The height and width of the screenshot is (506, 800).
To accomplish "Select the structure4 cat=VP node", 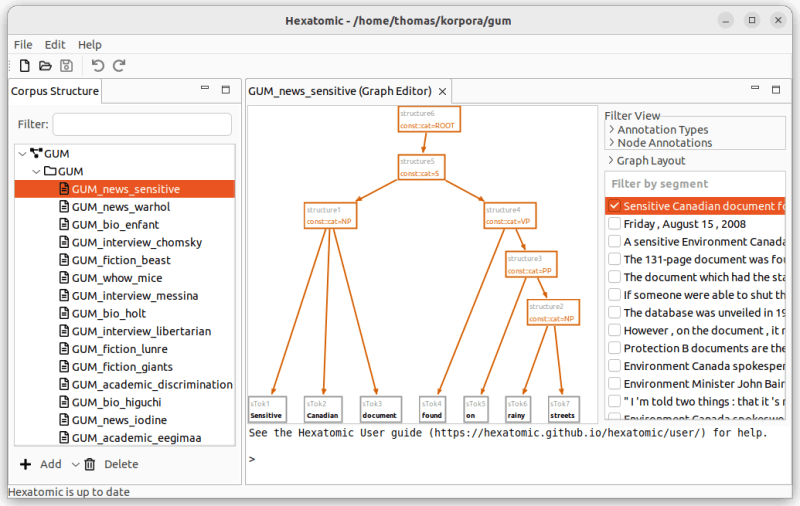I will 510,215.
